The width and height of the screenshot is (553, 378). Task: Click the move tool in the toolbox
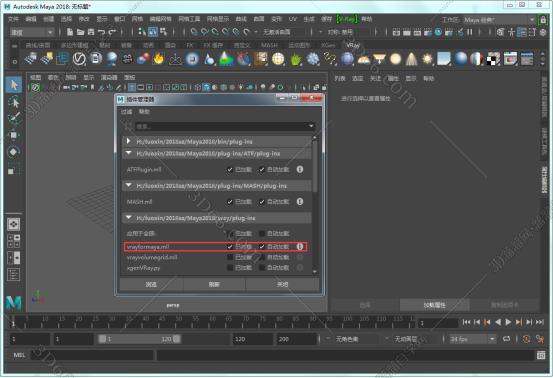tap(14, 135)
